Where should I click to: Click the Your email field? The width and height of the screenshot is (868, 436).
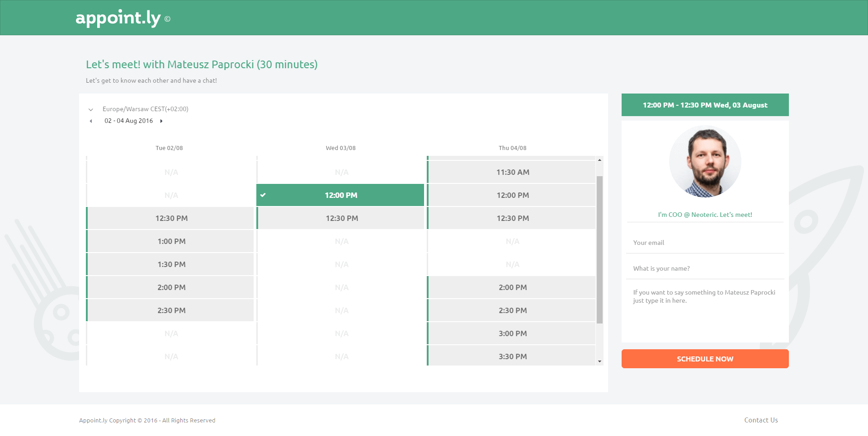point(705,243)
